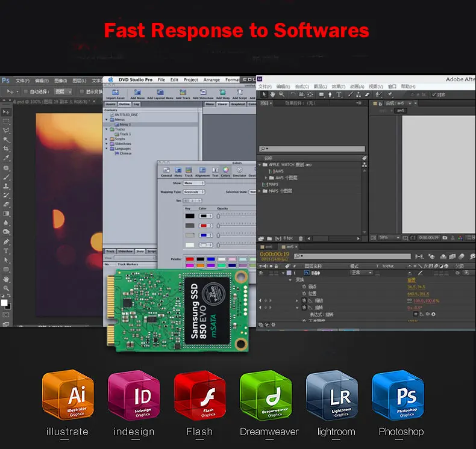The height and width of the screenshot is (449, 476).
Task: Click Add Track in DVD Studio Pro toolbar
Action: [183, 94]
